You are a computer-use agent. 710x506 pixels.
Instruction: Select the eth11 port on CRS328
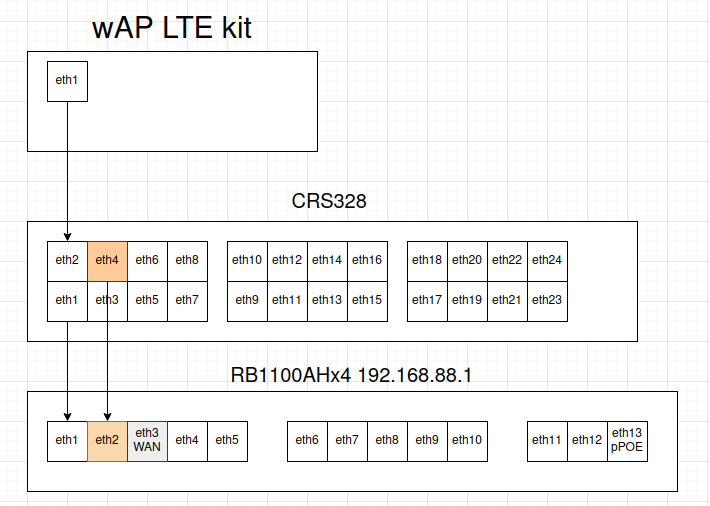tap(288, 301)
